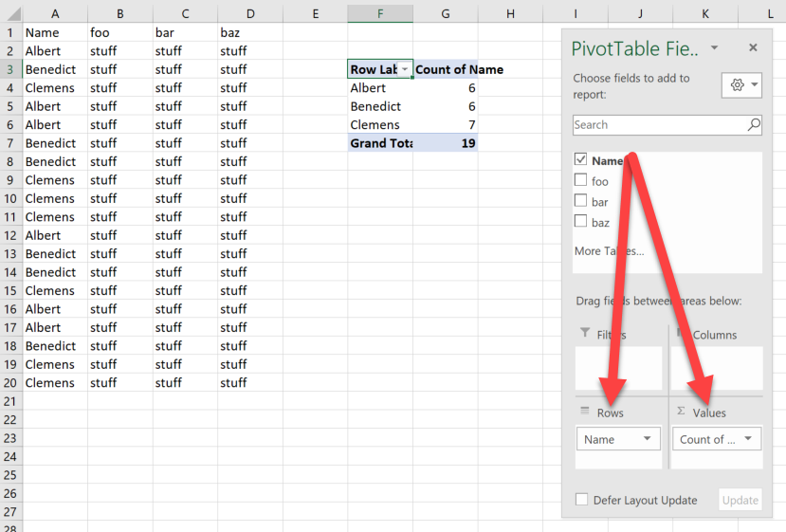Click Albert in cell A17
This screenshot has height=532, width=786.
55,328
